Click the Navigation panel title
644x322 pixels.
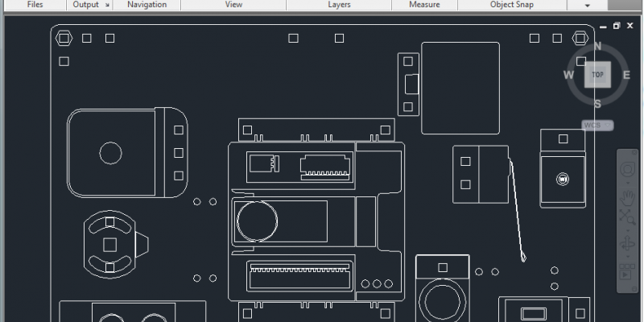pyautogui.click(x=147, y=5)
